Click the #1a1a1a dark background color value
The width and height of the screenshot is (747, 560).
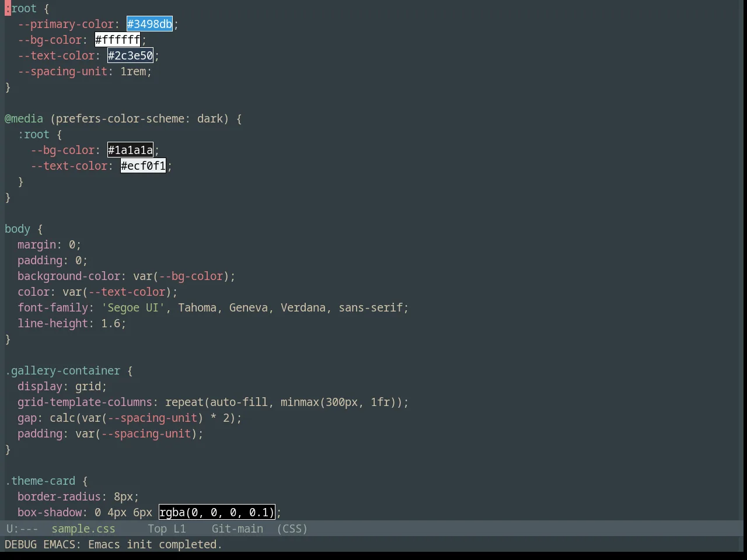130,150
